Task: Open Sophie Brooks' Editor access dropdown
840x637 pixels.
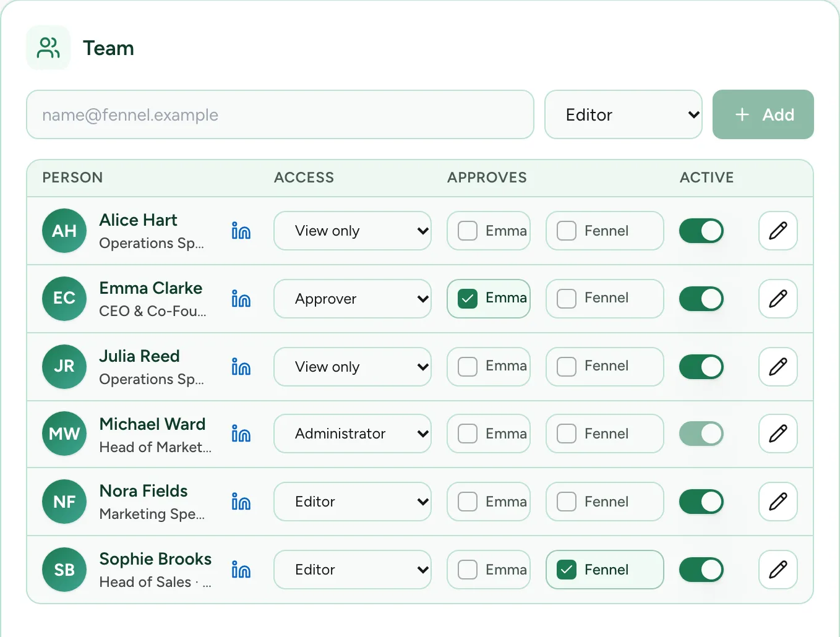Action: tap(353, 570)
